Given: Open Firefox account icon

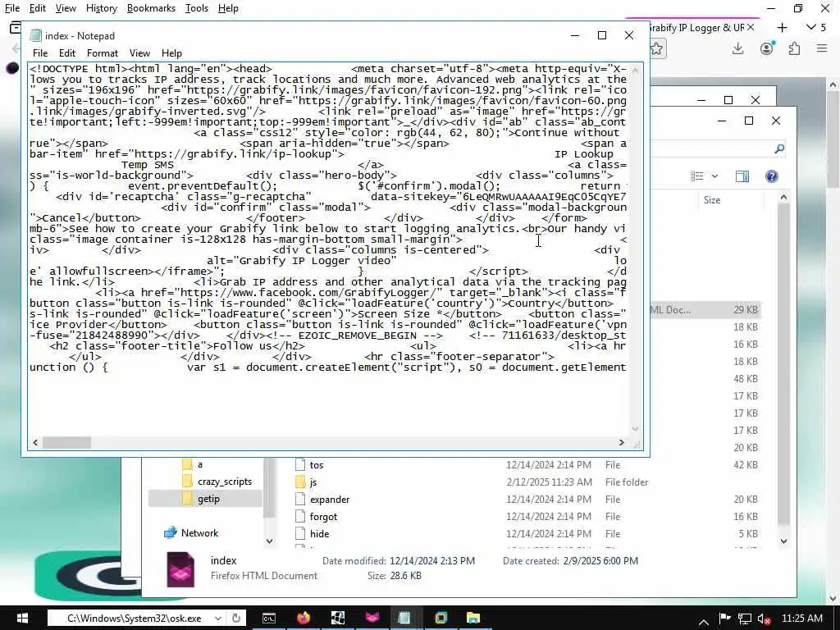Looking at the screenshot, I should click(767, 48).
